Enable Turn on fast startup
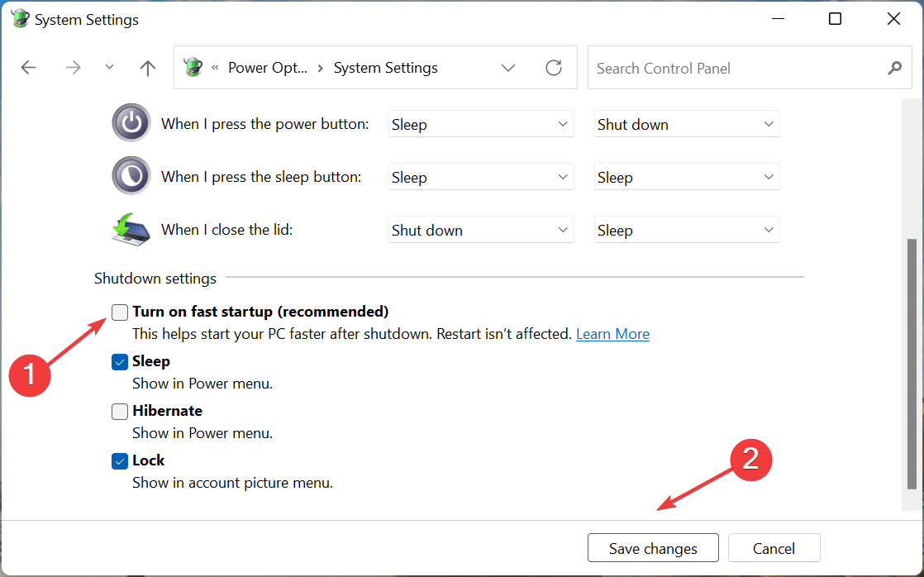Screen dimensions: 924x577 119,312
